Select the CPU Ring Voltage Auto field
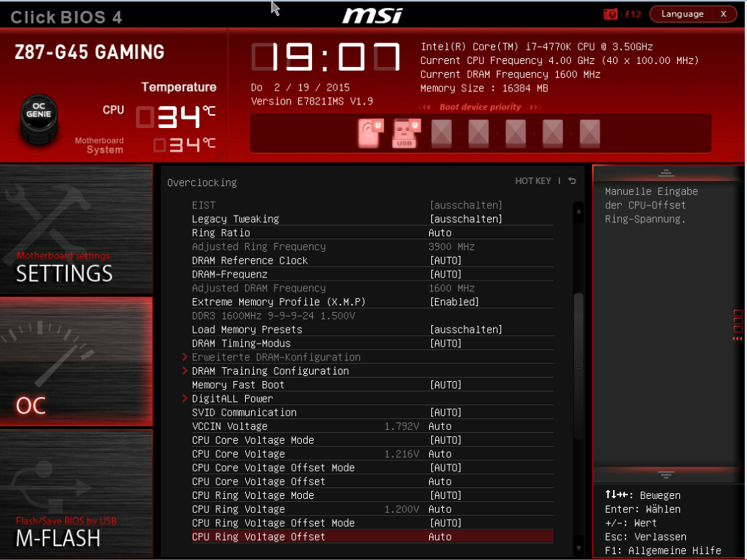 [x=439, y=509]
